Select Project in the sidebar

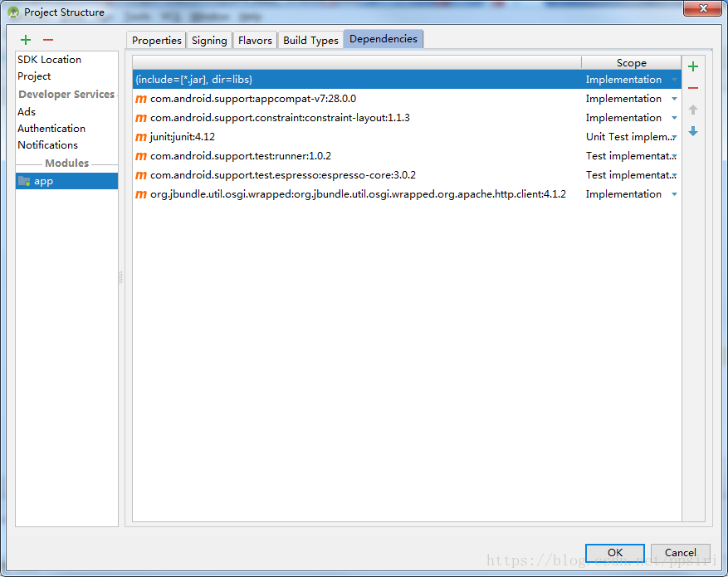(x=34, y=76)
